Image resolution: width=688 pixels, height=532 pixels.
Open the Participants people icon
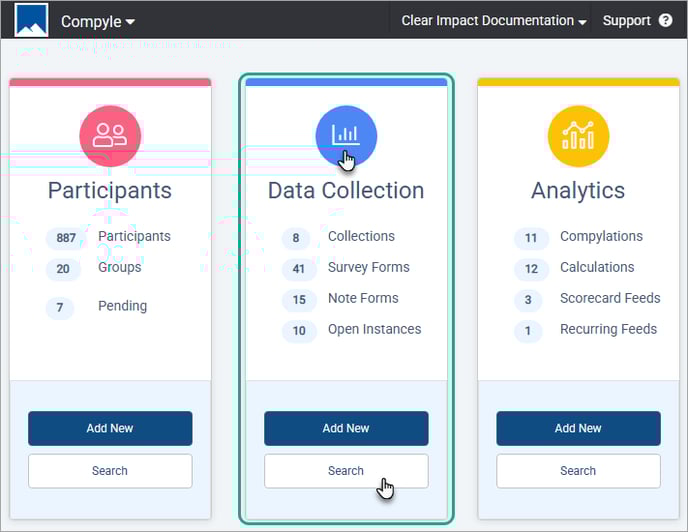[x=110, y=136]
